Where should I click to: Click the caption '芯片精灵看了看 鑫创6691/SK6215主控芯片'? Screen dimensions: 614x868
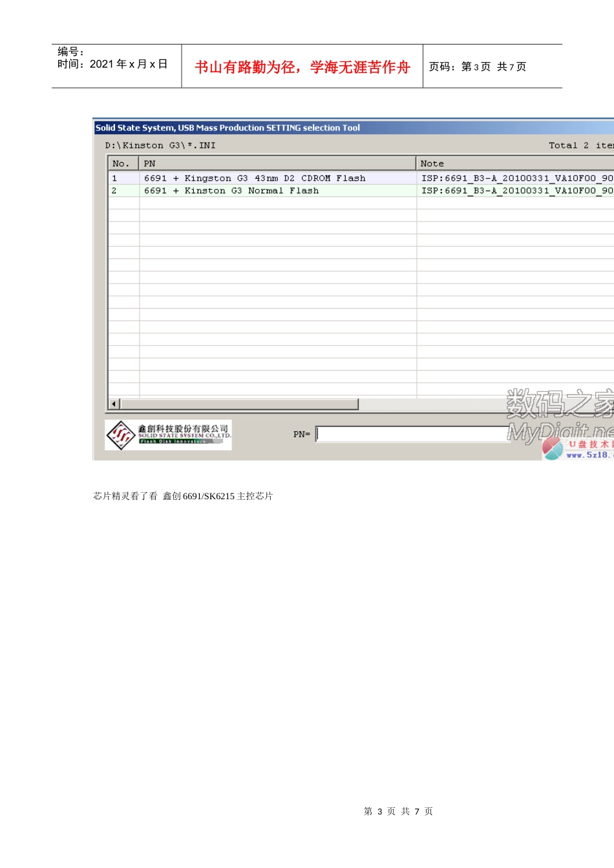[183, 496]
